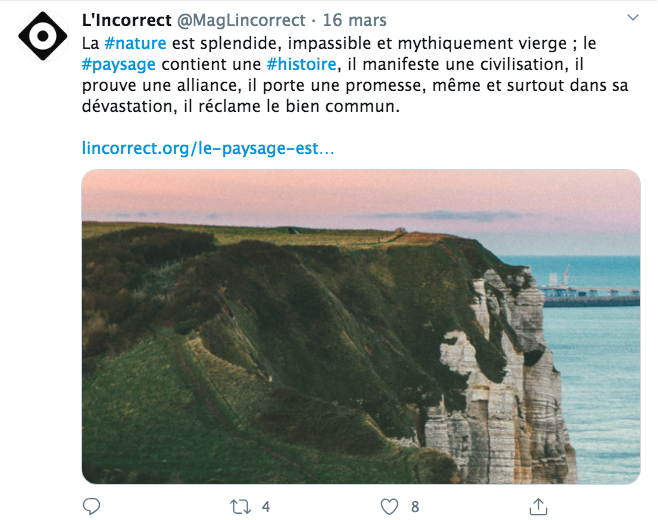The height and width of the screenshot is (520, 658).
Task: Open the cliff landscape photo
Action: (361, 327)
